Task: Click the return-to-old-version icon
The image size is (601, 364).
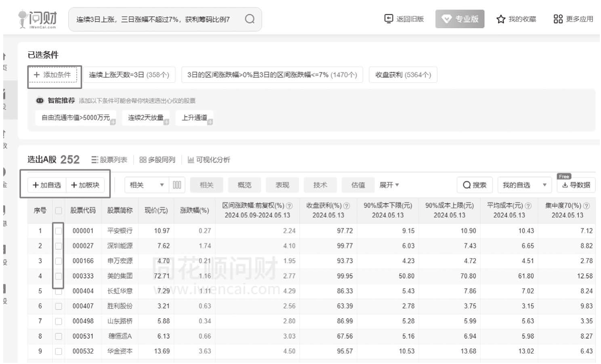Action: 388,19
